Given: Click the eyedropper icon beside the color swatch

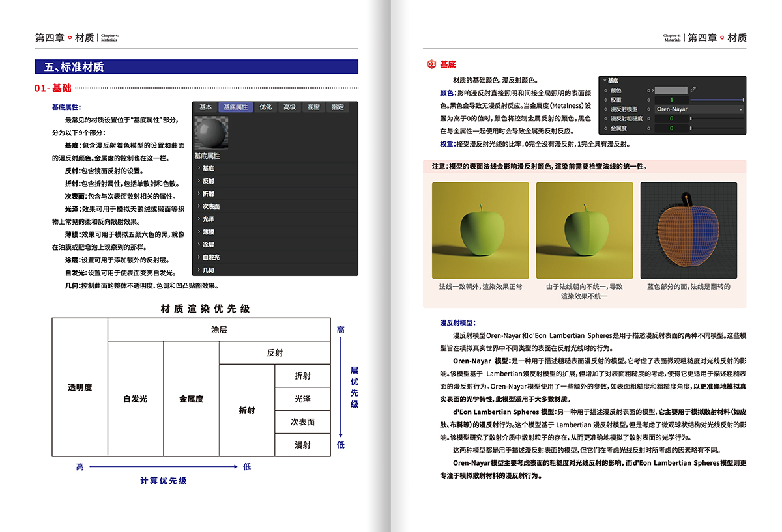Looking at the screenshot, I should tap(693, 90).
